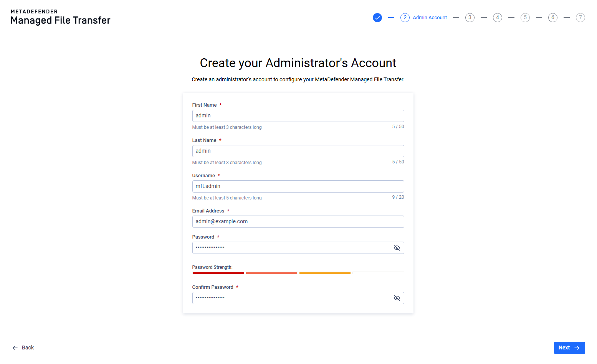Go to step 3 in wizard

pos(470,18)
